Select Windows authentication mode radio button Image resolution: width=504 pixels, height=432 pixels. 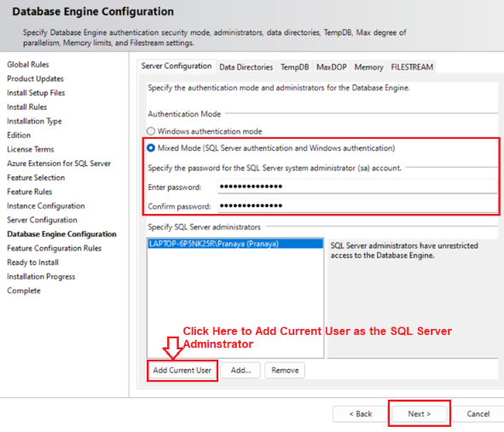pos(151,131)
